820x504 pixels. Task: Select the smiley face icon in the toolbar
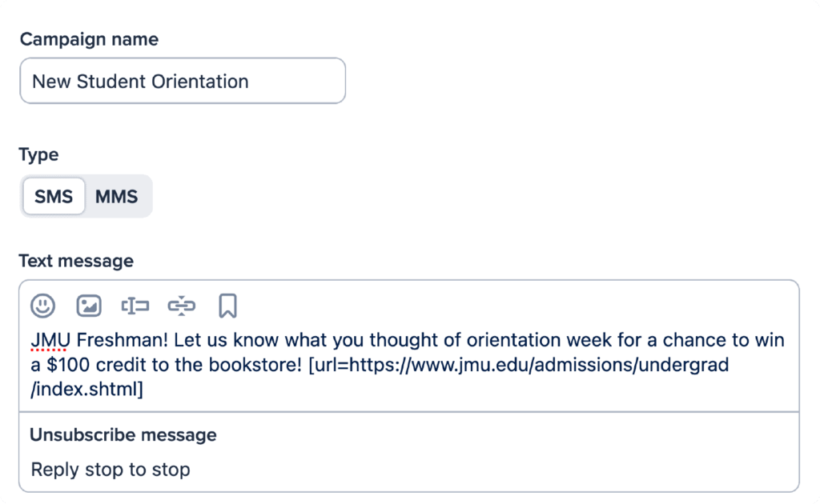point(42,305)
